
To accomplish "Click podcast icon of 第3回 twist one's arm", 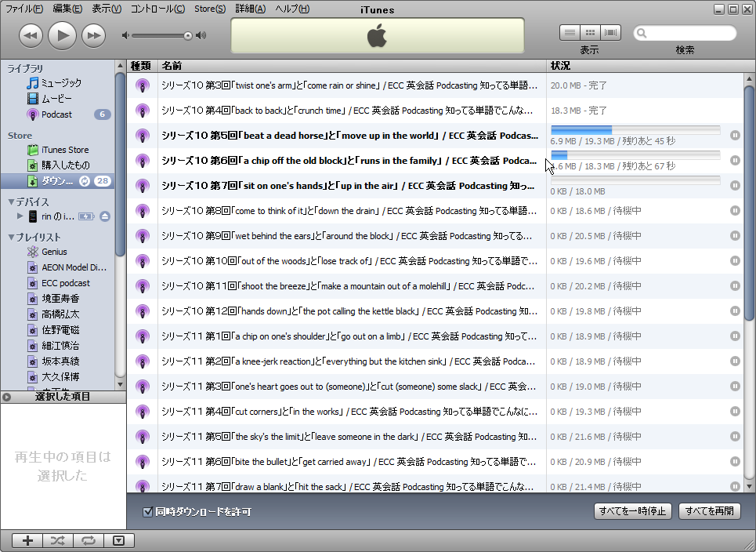I will click(x=143, y=85).
